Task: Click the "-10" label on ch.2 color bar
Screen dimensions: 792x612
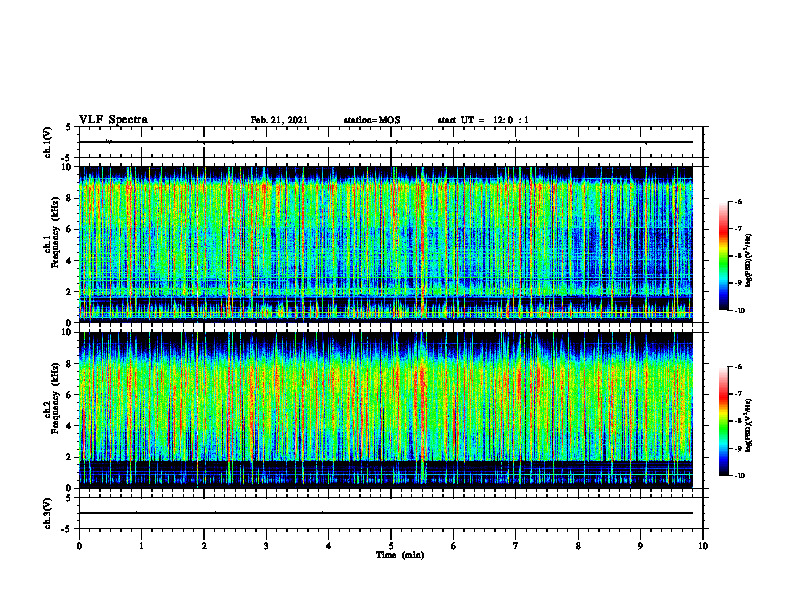Action: [739, 476]
